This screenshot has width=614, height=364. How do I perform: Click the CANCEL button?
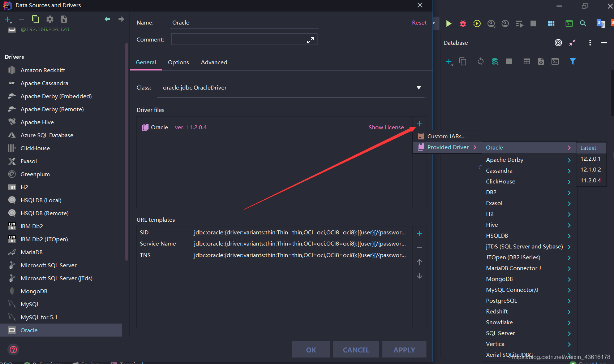356,350
